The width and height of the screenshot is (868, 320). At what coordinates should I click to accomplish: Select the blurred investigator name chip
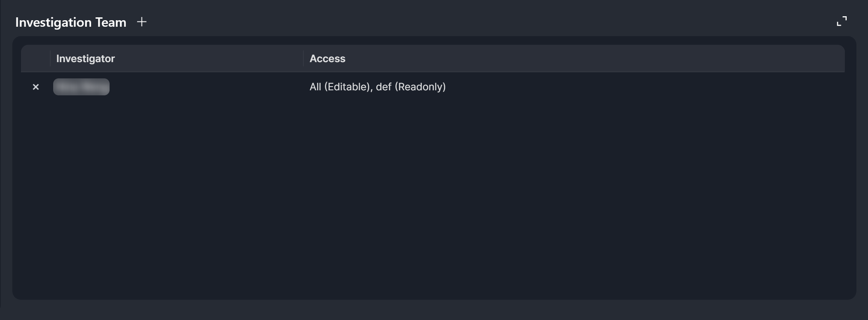tap(81, 87)
